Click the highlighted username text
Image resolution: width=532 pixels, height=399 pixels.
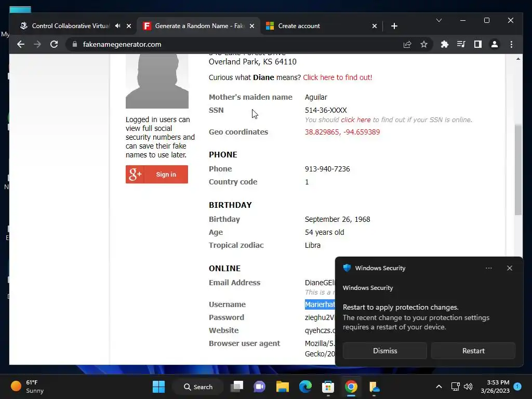[x=320, y=304]
